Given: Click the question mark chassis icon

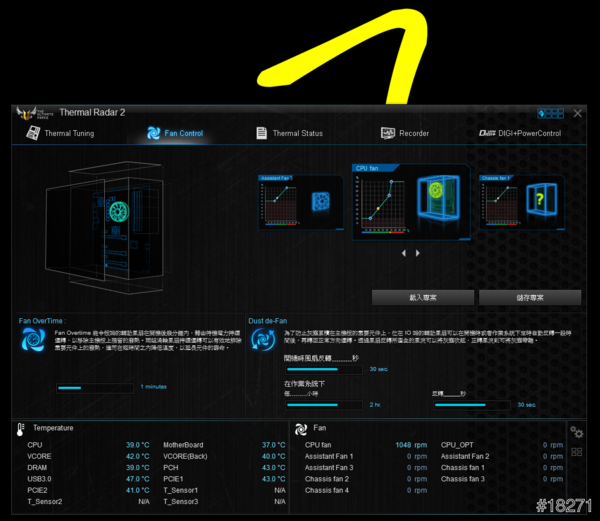Looking at the screenshot, I should (x=541, y=200).
